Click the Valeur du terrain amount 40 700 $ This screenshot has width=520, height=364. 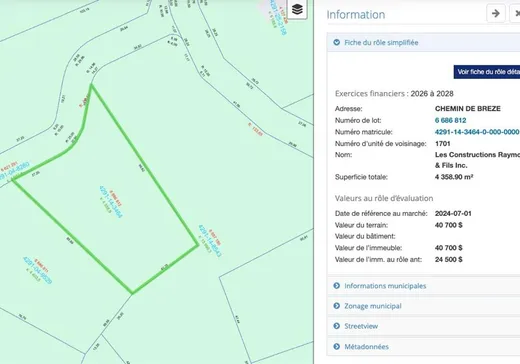click(448, 225)
